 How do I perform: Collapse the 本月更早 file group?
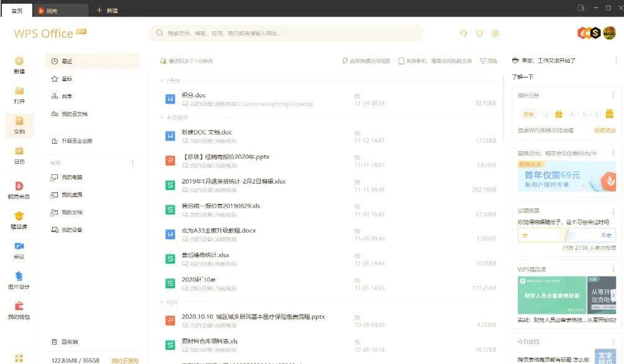click(x=161, y=118)
